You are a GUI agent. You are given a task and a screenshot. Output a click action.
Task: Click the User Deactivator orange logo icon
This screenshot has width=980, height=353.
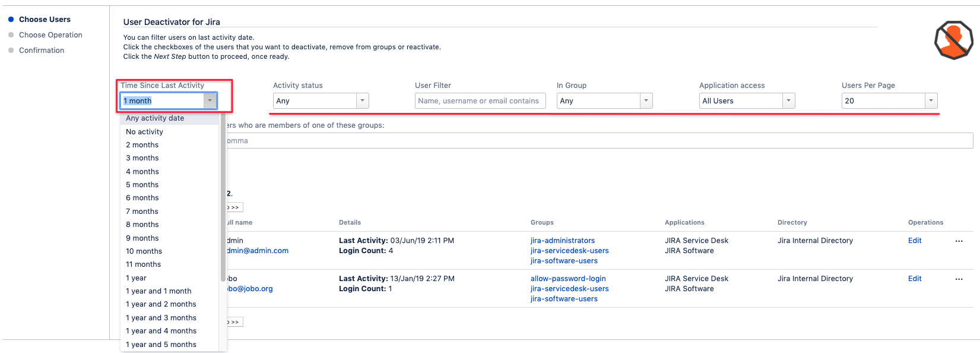[x=953, y=40]
